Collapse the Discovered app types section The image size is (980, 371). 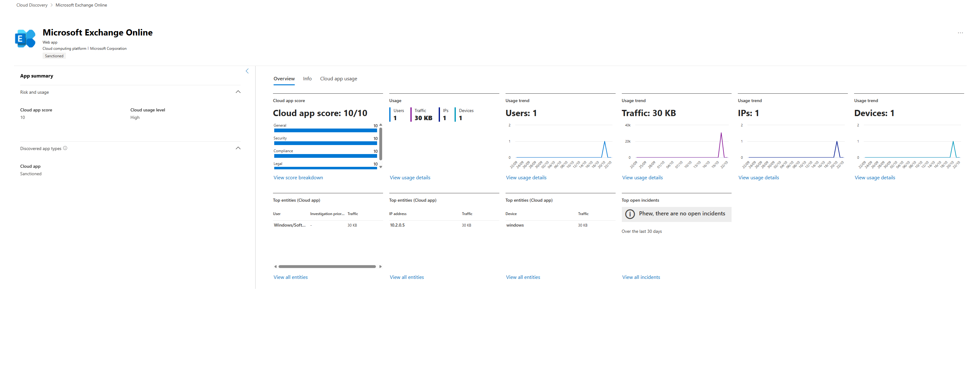point(238,148)
